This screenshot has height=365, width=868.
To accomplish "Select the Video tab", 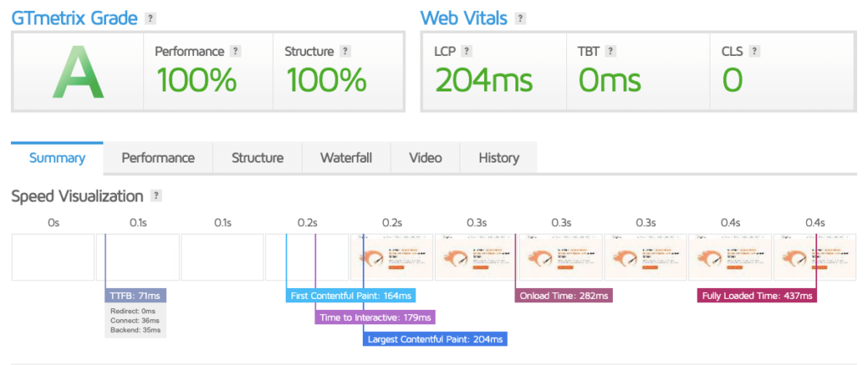I will [x=426, y=158].
